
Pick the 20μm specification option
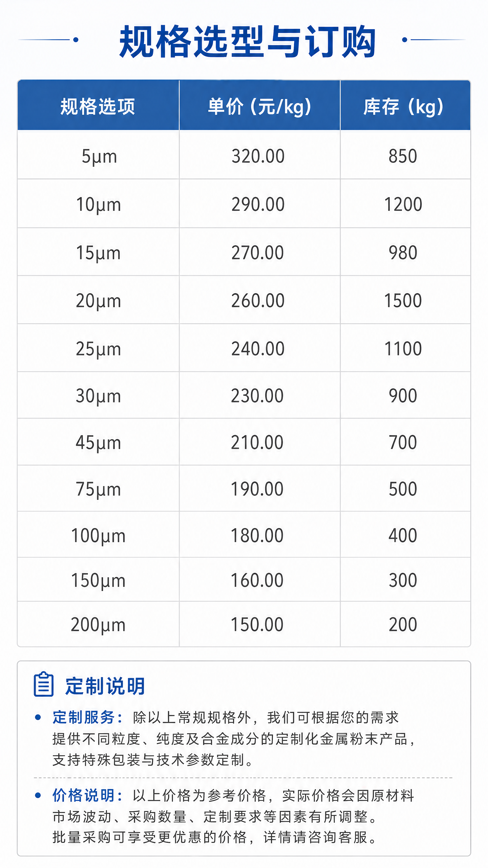coord(98,300)
